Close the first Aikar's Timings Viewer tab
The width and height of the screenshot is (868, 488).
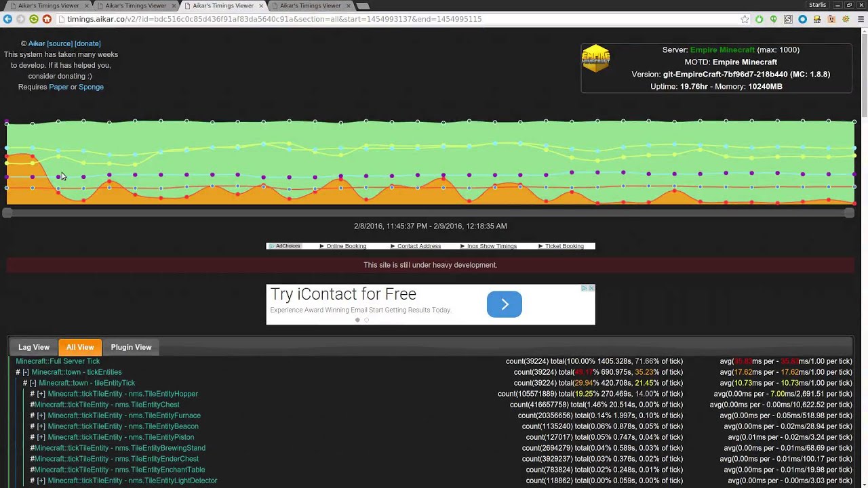[x=86, y=5]
